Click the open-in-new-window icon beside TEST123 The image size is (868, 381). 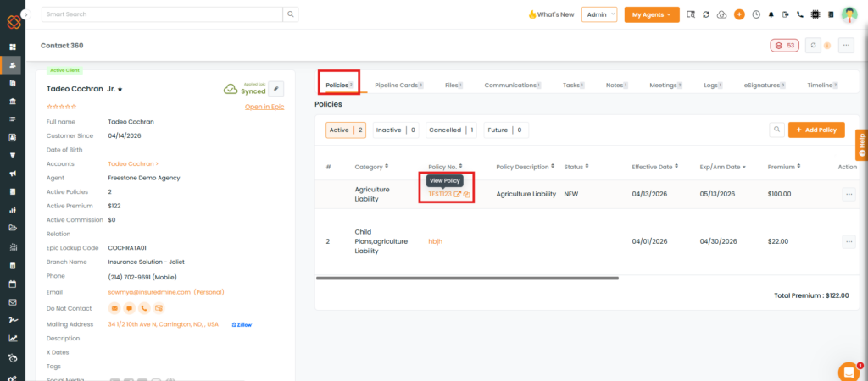click(x=458, y=194)
